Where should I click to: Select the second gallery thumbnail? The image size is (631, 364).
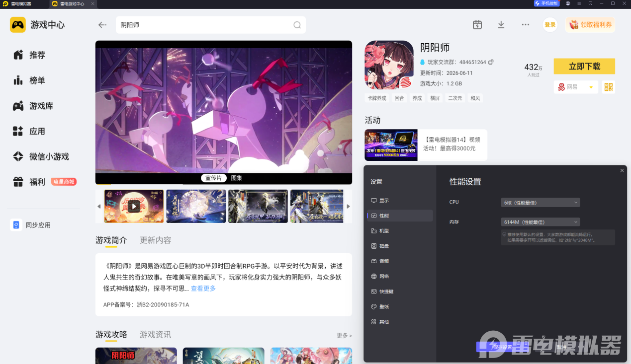[196, 206]
